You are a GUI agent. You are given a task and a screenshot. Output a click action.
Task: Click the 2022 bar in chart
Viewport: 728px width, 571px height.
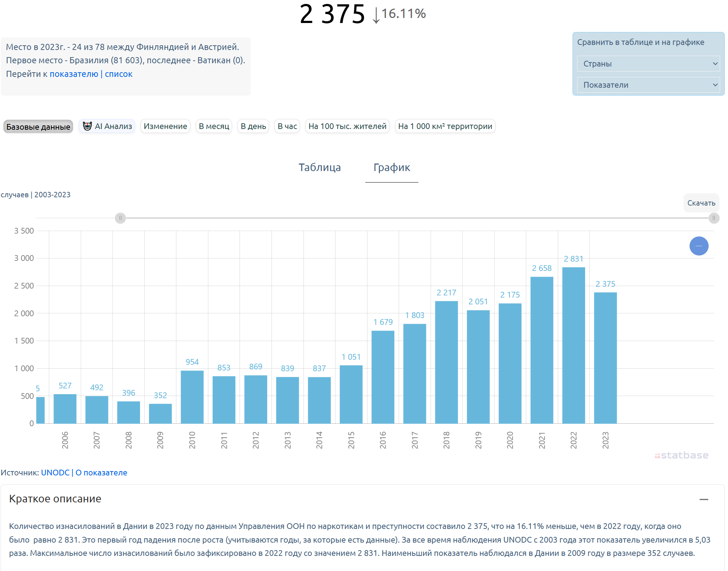click(x=574, y=345)
